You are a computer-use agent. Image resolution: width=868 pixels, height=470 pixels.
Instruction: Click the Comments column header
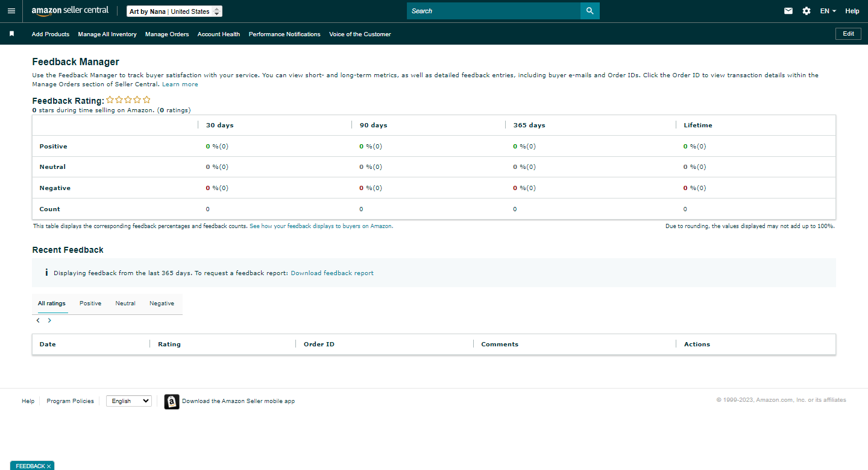coord(500,345)
